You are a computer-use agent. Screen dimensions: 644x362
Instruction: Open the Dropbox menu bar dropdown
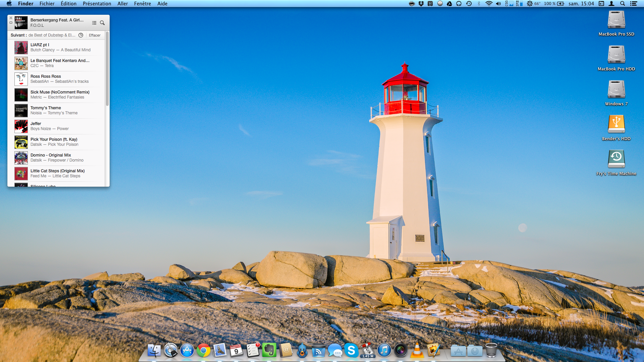(x=421, y=4)
